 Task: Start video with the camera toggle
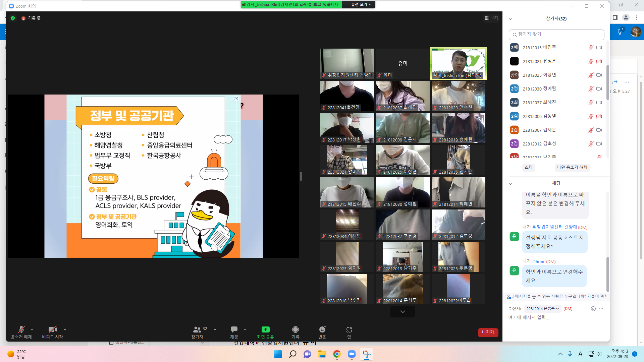pos(52,329)
